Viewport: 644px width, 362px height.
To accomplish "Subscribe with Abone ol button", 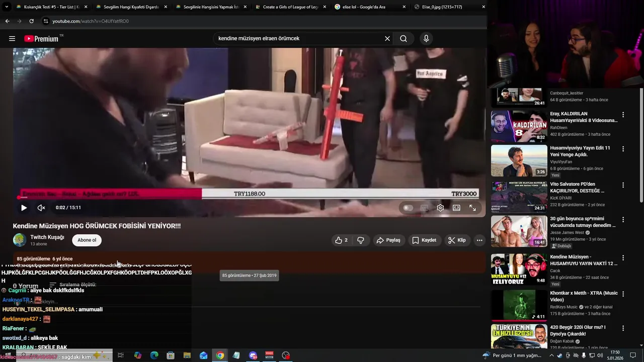I will click(87, 240).
